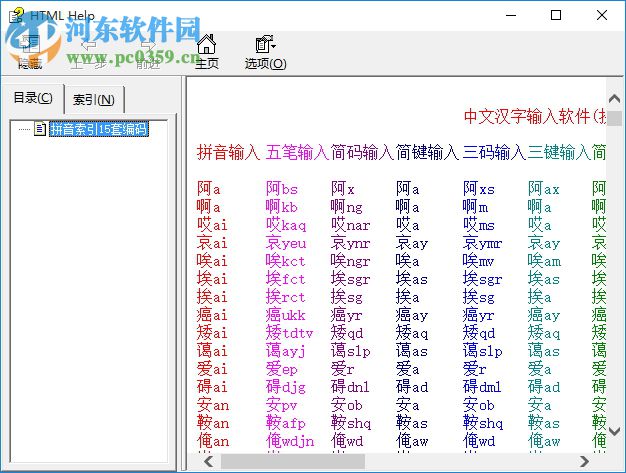626x473 pixels.
Task: Click the HTML Help title bar icon
Action: click(x=17, y=15)
